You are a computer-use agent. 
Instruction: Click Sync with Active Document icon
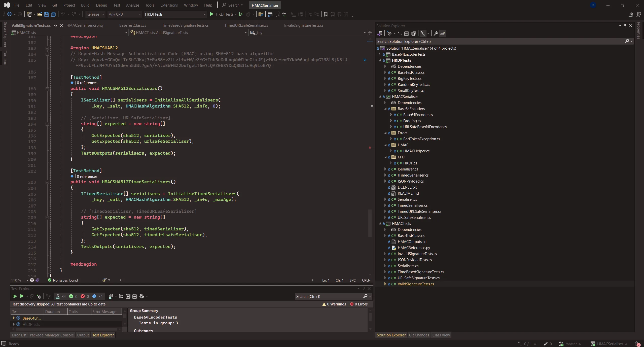[400, 33]
